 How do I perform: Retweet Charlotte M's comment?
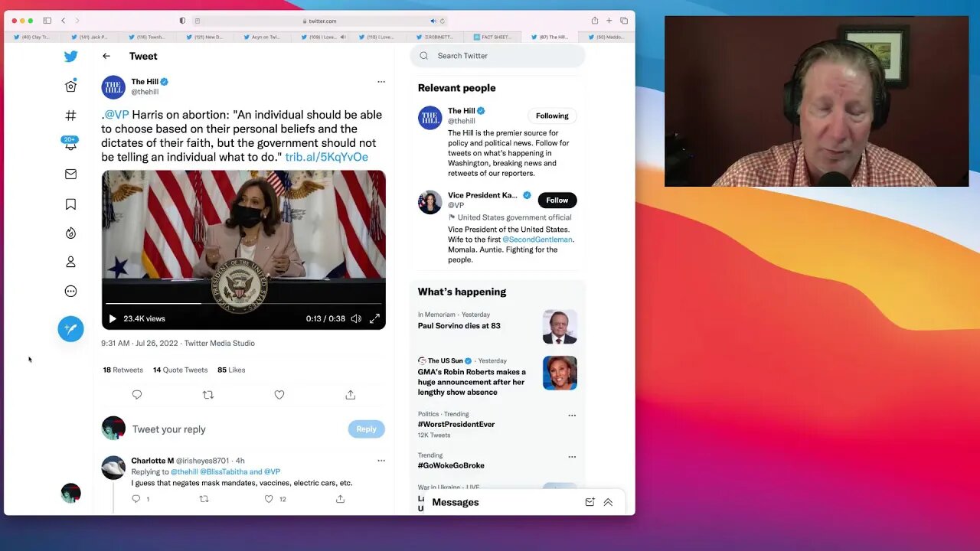204,499
